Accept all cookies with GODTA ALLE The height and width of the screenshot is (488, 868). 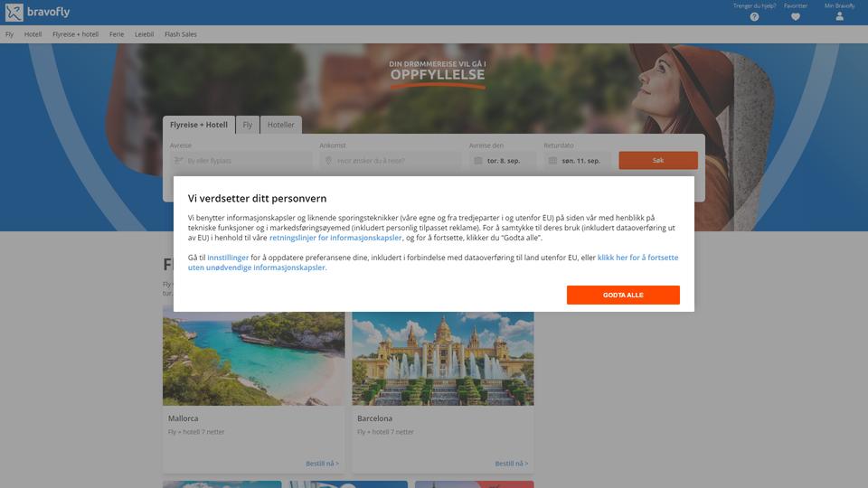(623, 295)
